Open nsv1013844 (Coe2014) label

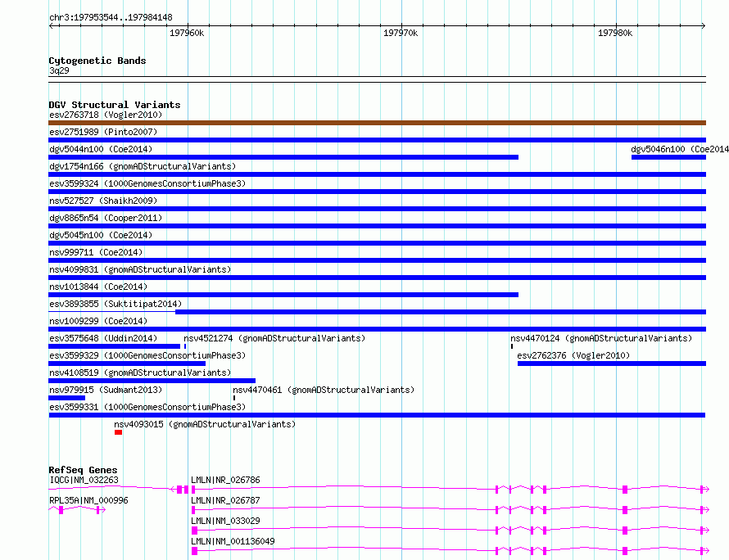click(x=98, y=287)
